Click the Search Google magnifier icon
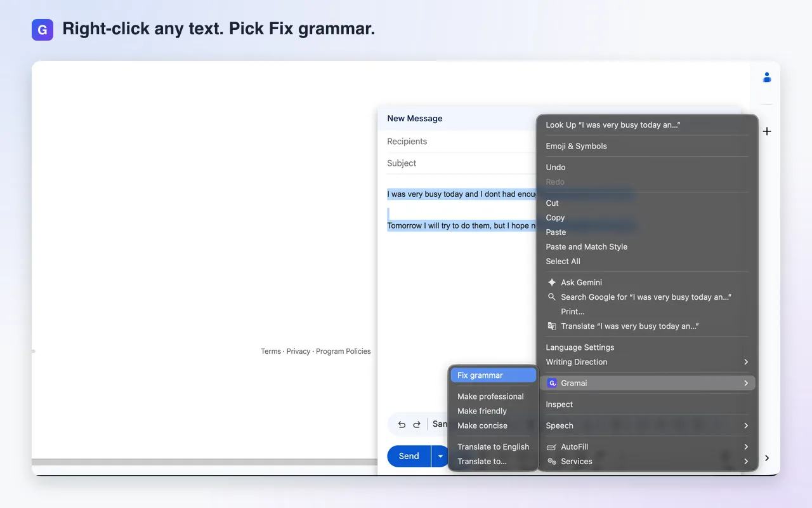This screenshot has height=508, width=812. point(552,297)
